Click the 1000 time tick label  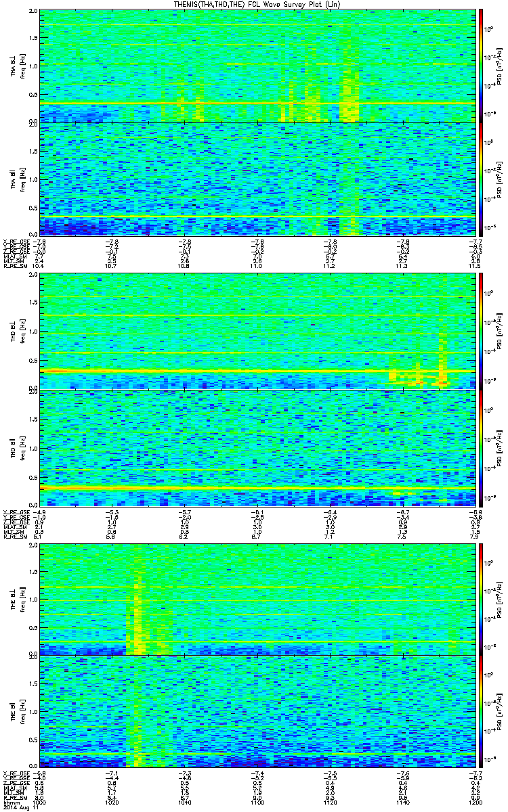[x=40, y=803]
